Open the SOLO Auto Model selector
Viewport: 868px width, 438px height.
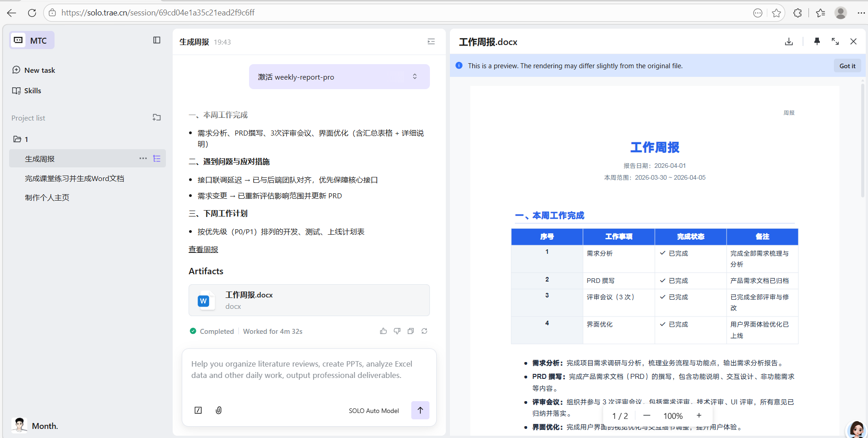(374, 411)
